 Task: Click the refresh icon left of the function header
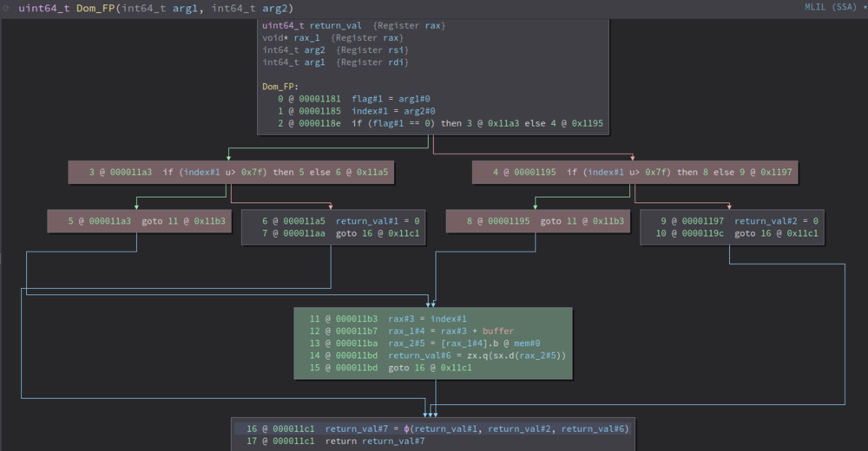[x=5, y=9]
